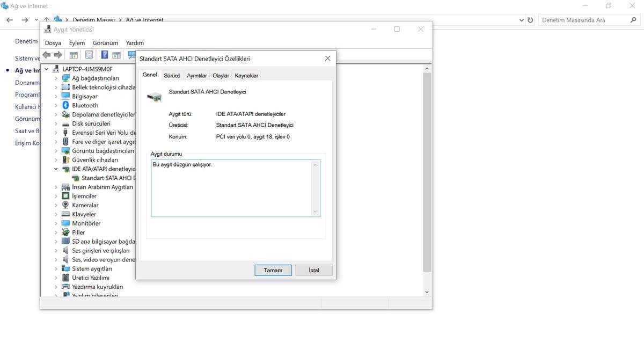Click the refresh icon beside the search box
The image size is (644, 342).
tap(530, 20)
